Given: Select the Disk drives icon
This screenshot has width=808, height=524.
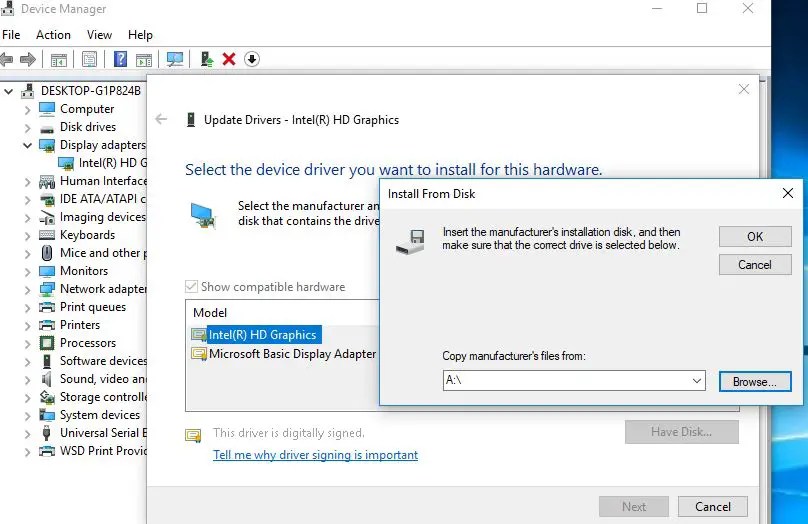Looking at the screenshot, I should pyautogui.click(x=47, y=128).
